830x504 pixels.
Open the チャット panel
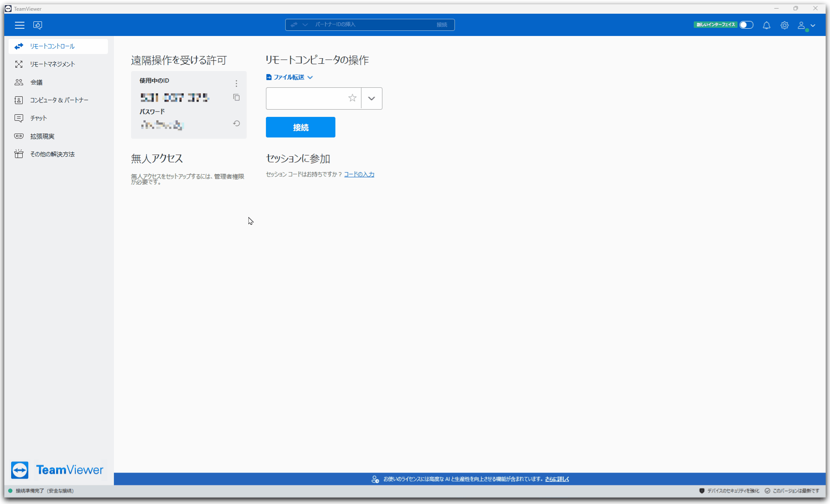tap(38, 118)
